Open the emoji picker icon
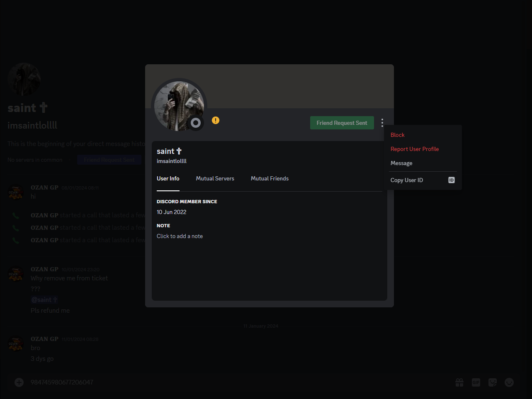 click(x=509, y=382)
